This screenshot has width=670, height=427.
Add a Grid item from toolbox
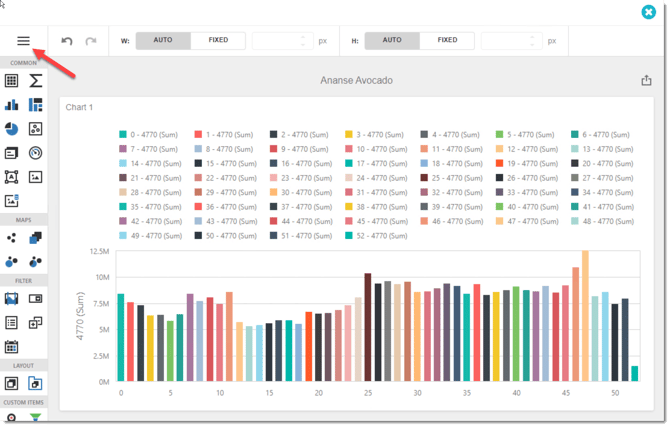point(12,80)
